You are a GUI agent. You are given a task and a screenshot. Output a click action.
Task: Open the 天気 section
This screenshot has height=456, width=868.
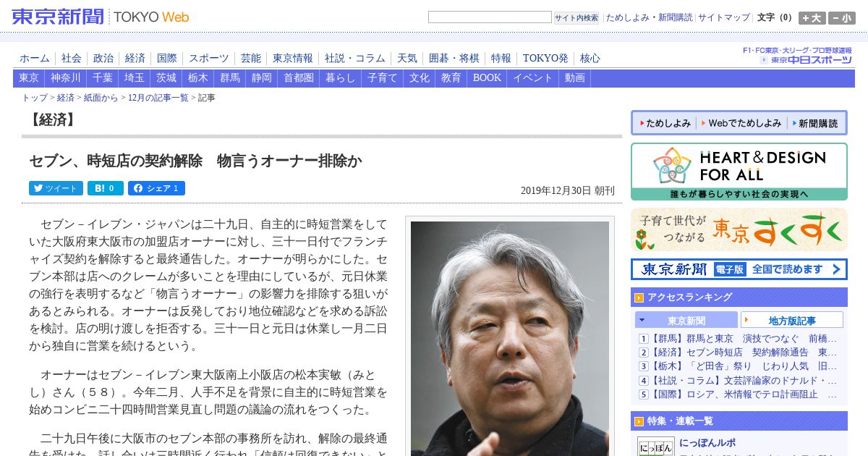[x=407, y=58]
